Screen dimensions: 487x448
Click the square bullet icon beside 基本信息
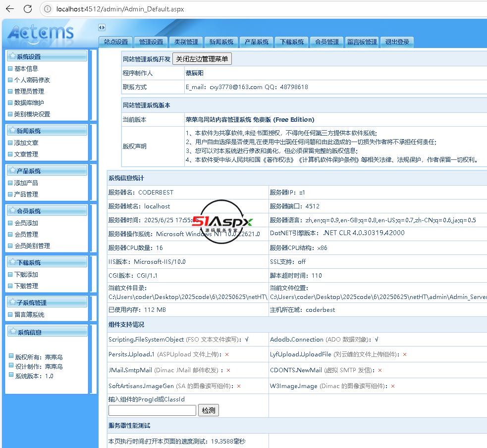coord(10,69)
